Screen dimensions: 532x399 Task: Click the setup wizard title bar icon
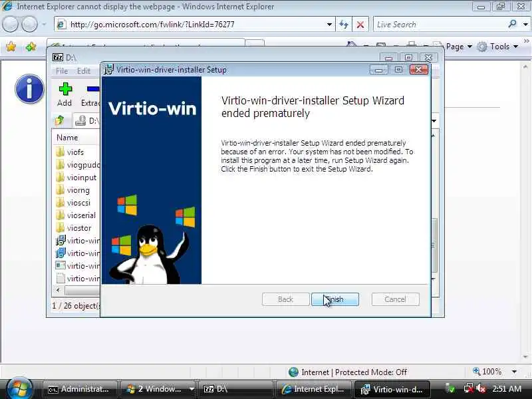(x=108, y=69)
